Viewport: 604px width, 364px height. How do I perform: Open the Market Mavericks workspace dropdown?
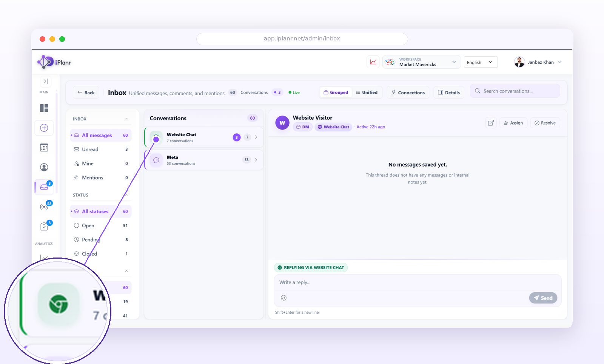pyautogui.click(x=421, y=62)
